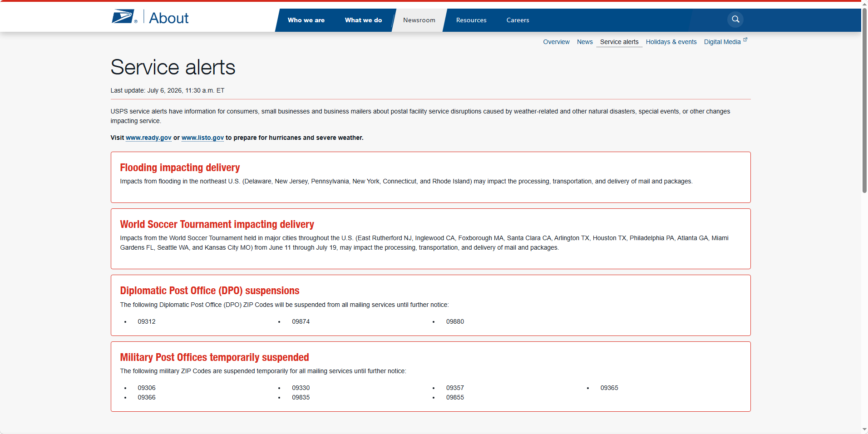Click military ZIP code 09855
This screenshot has height=434, width=868.
tap(455, 397)
